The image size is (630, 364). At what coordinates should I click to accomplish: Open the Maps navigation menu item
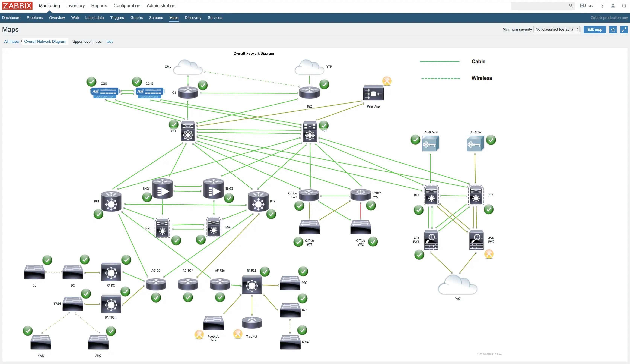pyautogui.click(x=174, y=18)
